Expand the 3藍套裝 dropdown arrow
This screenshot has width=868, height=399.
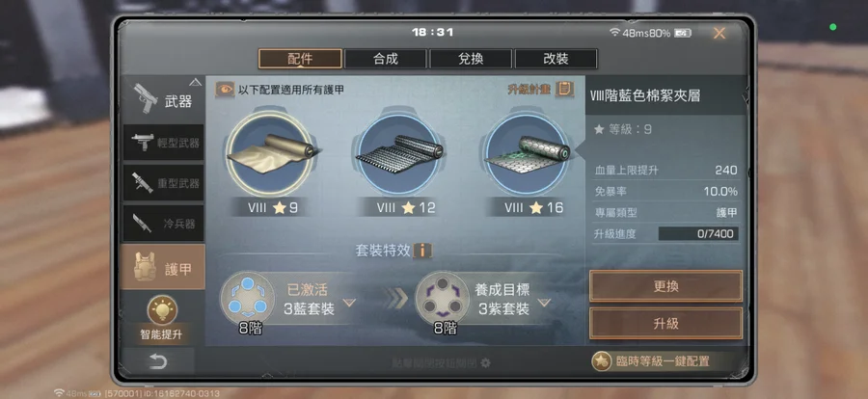click(349, 303)
